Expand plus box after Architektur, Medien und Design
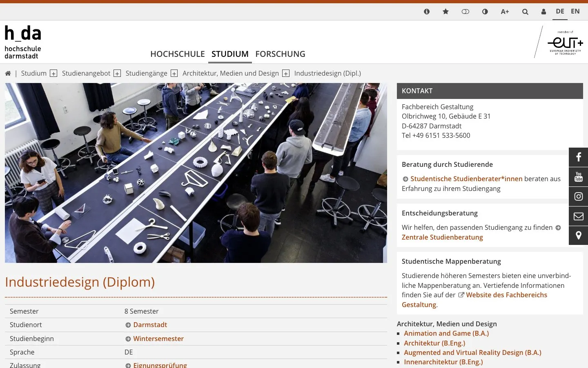This screenshot has height=368, width=588. (x=286, y=73)
